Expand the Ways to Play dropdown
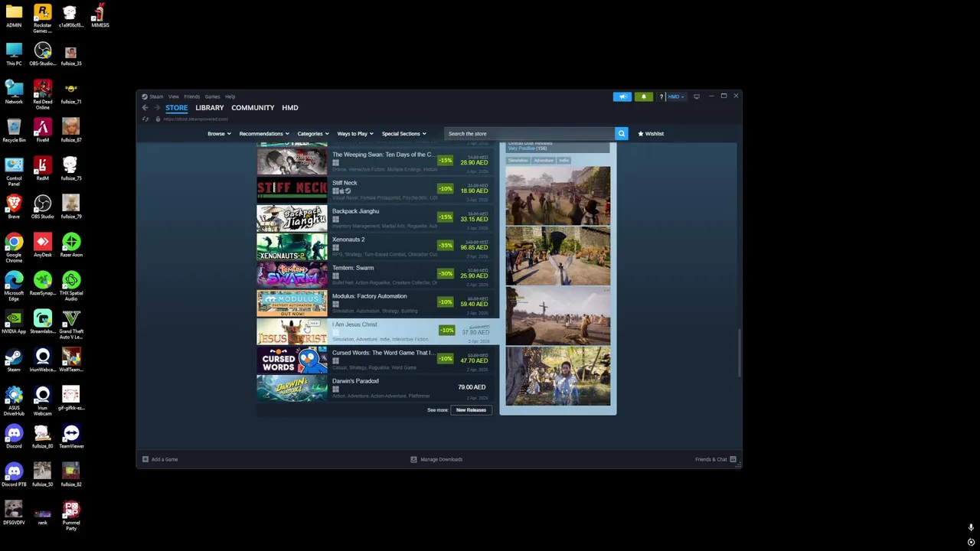This screenshot has height=551, width=980. coord(355,134)
